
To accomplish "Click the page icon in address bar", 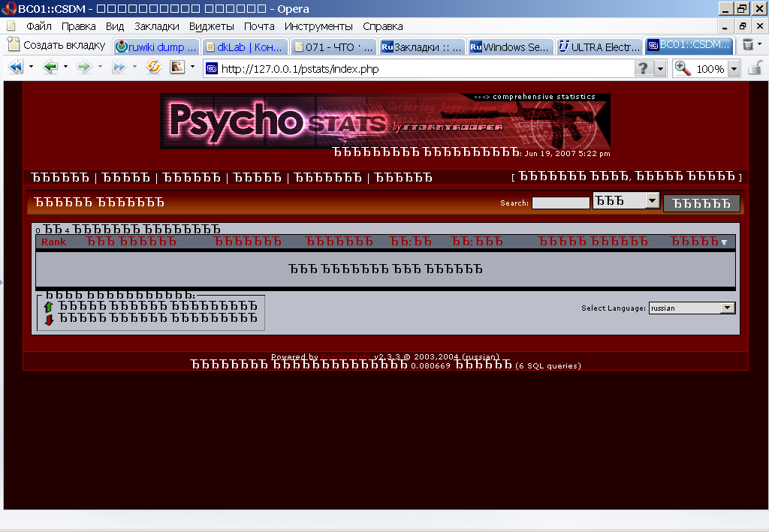I will pyautogui.click(x=211, y=68).
